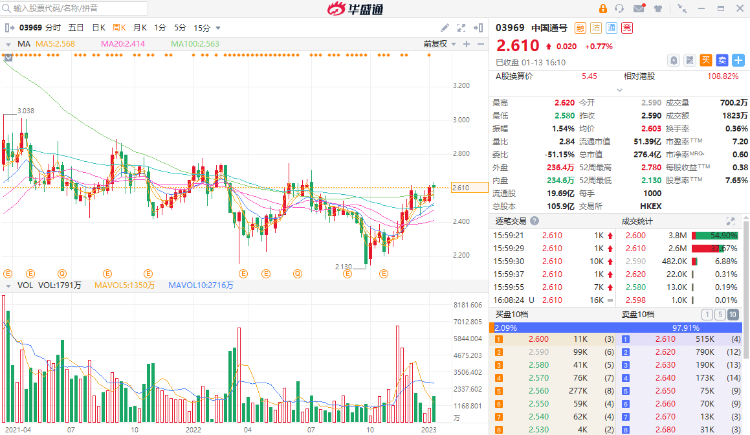The height and width of the screenshot is (435, 750).
Task: Select the 周K weekly chart tab
Action: (119, 28)
